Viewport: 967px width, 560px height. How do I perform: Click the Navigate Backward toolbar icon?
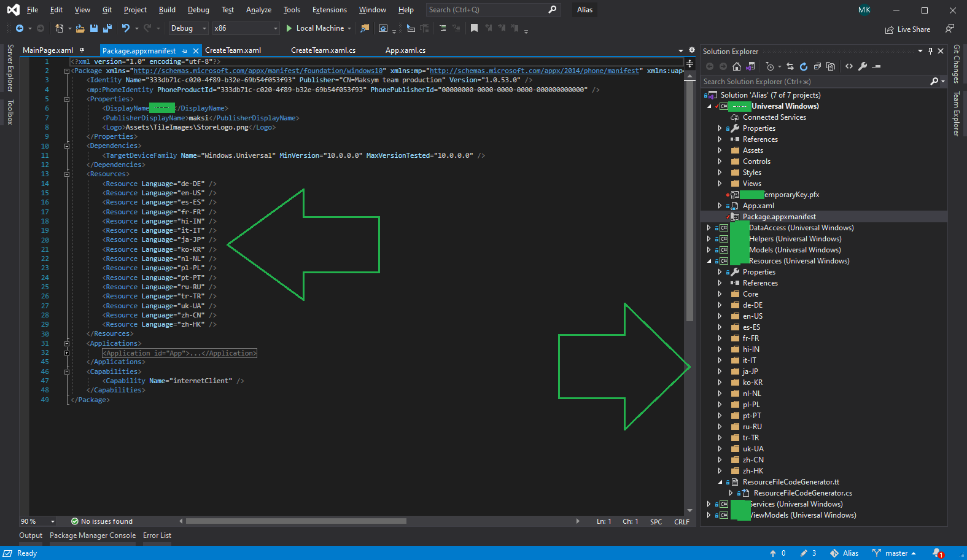(x=20, y=28)
